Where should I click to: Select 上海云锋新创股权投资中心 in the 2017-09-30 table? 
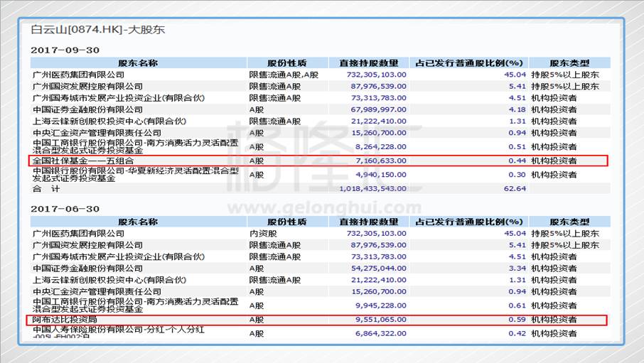109,121
